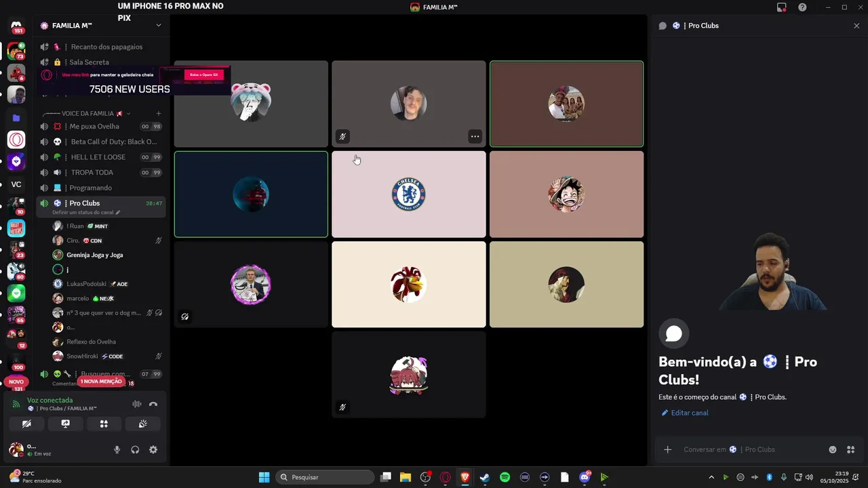
Task: Open Steam from the taskbar
Action: [x=484, y=477]
